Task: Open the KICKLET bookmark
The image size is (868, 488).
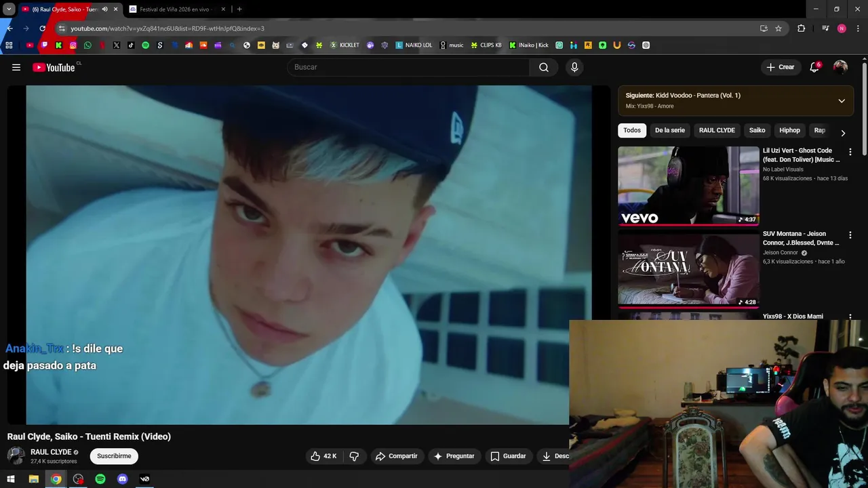Action: coord(344,45)
